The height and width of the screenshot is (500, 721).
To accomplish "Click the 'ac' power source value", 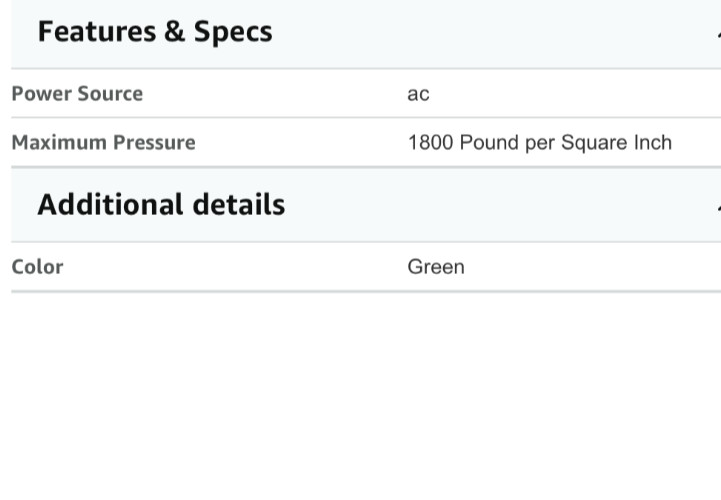I will click(x=418, y=94).
